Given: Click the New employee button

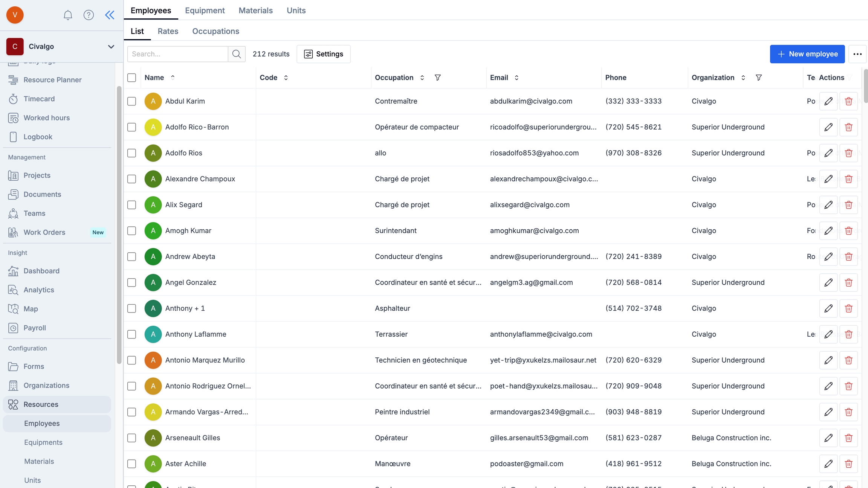Looking at the screenshot, I should (x=807, y=54).
